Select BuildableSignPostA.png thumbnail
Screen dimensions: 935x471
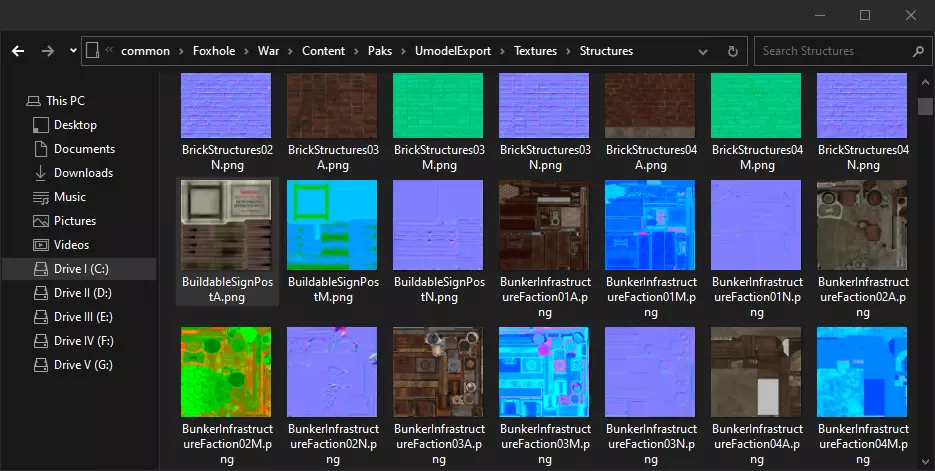coord(226,225)
